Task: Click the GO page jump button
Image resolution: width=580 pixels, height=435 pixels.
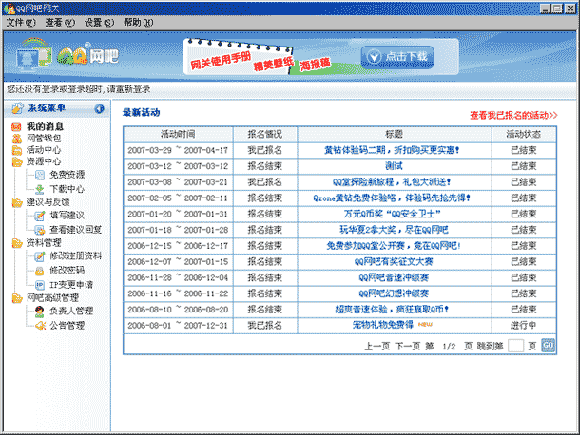Action: coord(548,345)
